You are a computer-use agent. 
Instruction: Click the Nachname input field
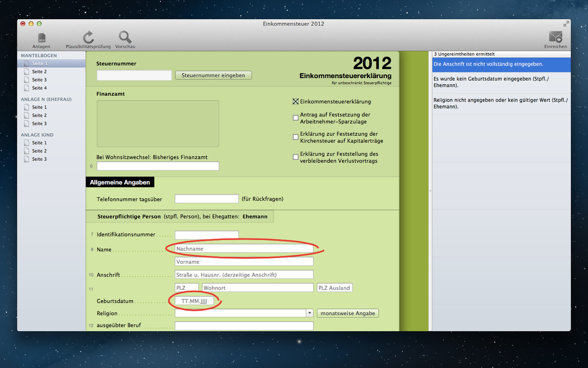pos(244,248)
